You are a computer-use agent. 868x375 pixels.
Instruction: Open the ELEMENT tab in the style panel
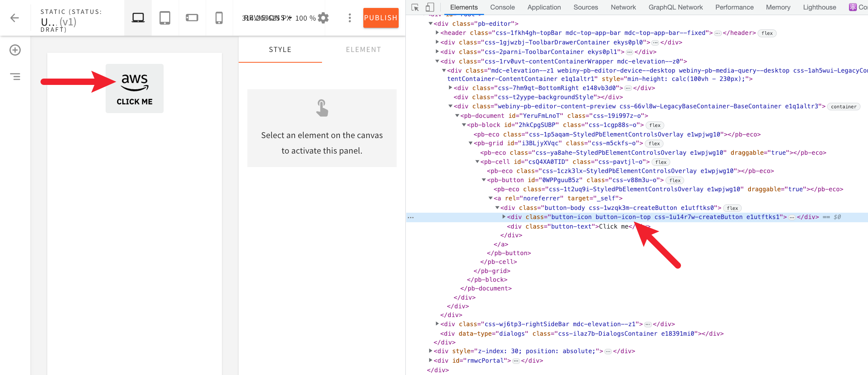[x=363, y=49]
